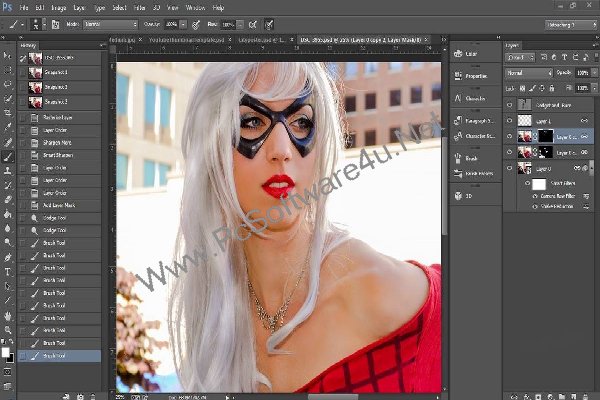The width and height of the screenshot is (600, 400).
Task: Select the History panel tab
Action: 28,46
